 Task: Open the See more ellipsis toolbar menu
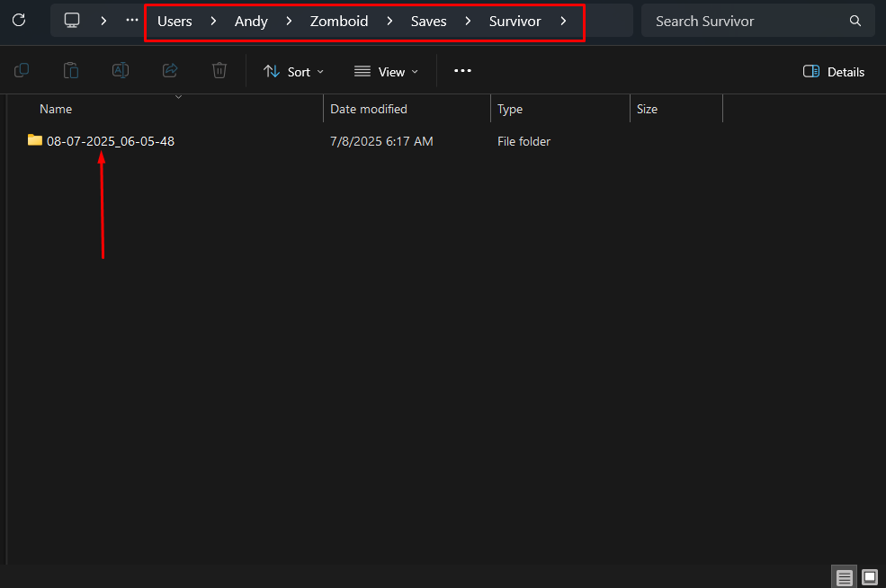(x=462, y=71)
